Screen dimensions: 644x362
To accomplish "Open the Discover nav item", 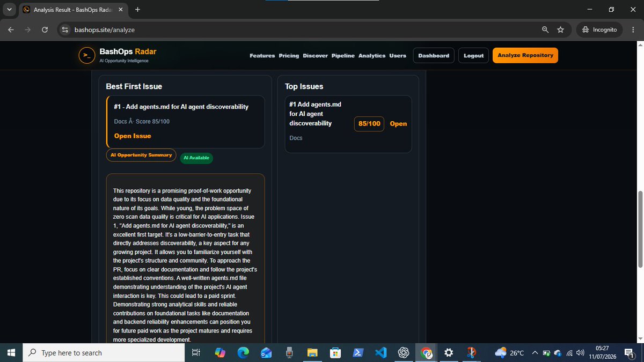I will [315, 56].
